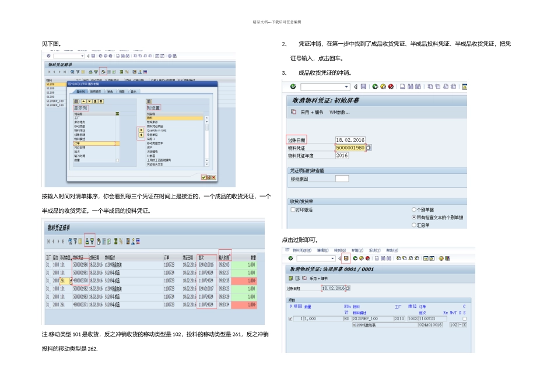Click the WM参数... button
Screen dimensions: 554x392
(x=339, y=112)
